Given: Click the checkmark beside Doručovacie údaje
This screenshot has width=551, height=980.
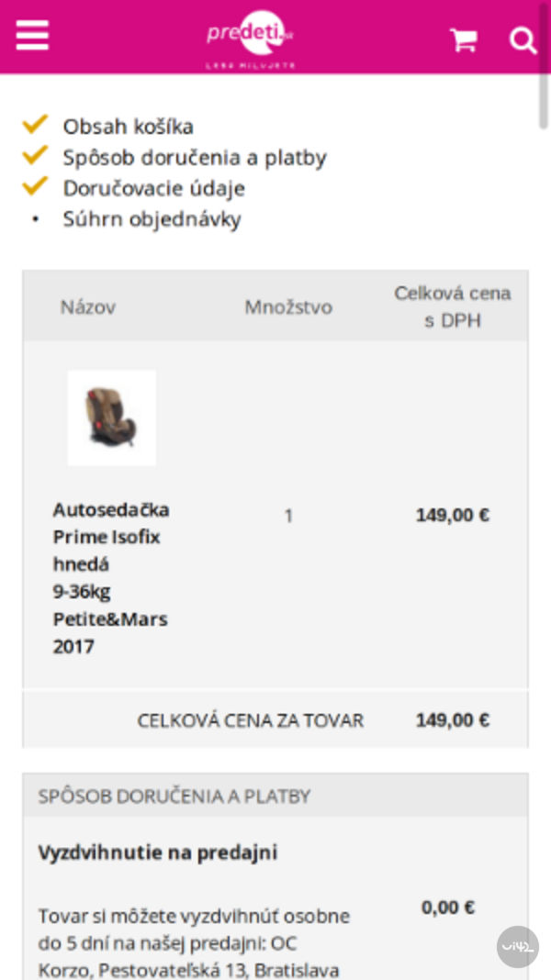Looking at the screenshot, I should tap(35, 184).
